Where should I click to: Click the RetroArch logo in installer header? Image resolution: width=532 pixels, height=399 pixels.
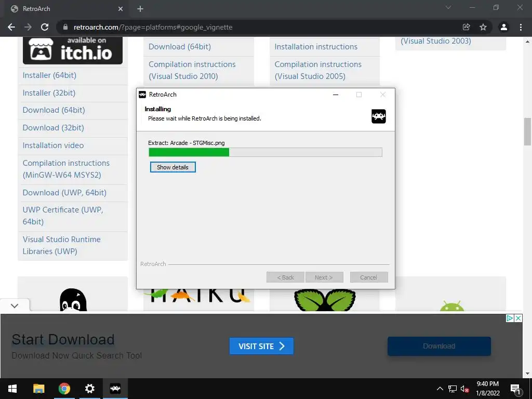[379, 116]
